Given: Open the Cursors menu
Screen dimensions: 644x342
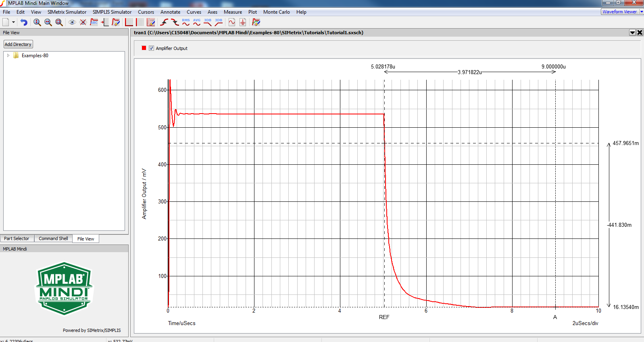Looking at the screenshot, I should coord(146,12).
